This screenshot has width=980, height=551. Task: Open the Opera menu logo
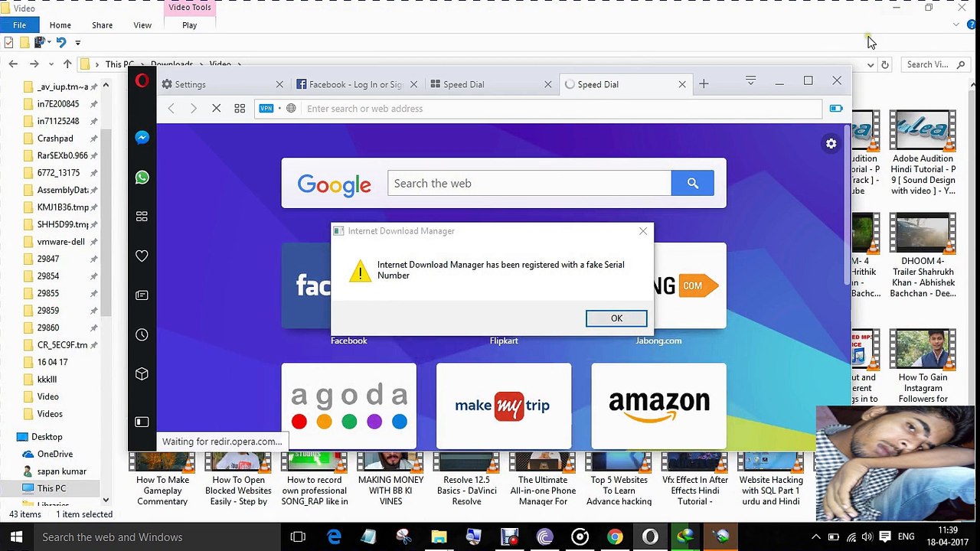pyautogui.click(x=142, y=80)
